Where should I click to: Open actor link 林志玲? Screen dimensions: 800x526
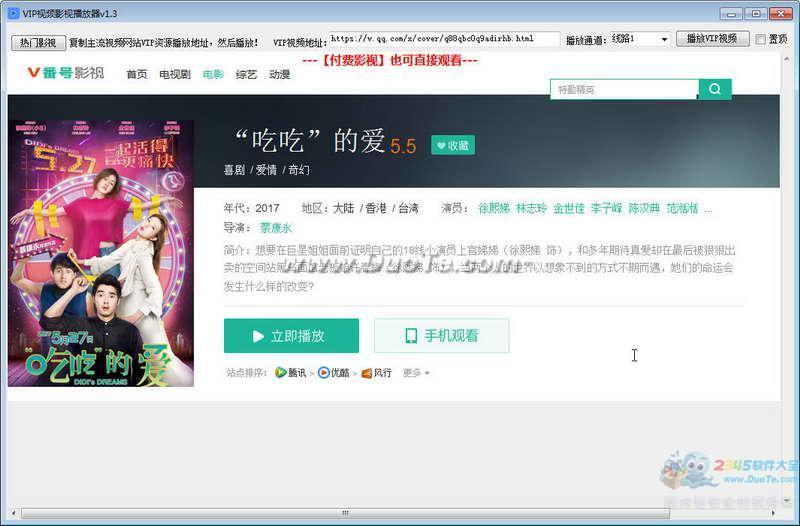(532, 208)
